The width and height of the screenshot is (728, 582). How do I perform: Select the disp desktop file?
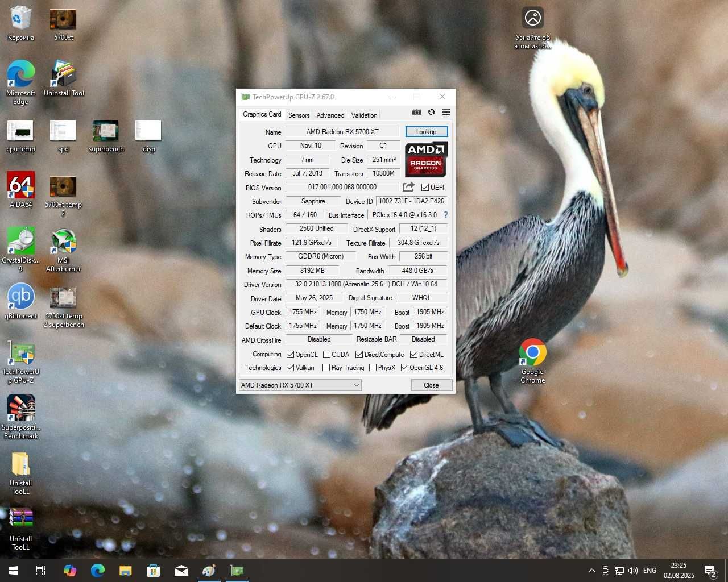click(148, 136)
